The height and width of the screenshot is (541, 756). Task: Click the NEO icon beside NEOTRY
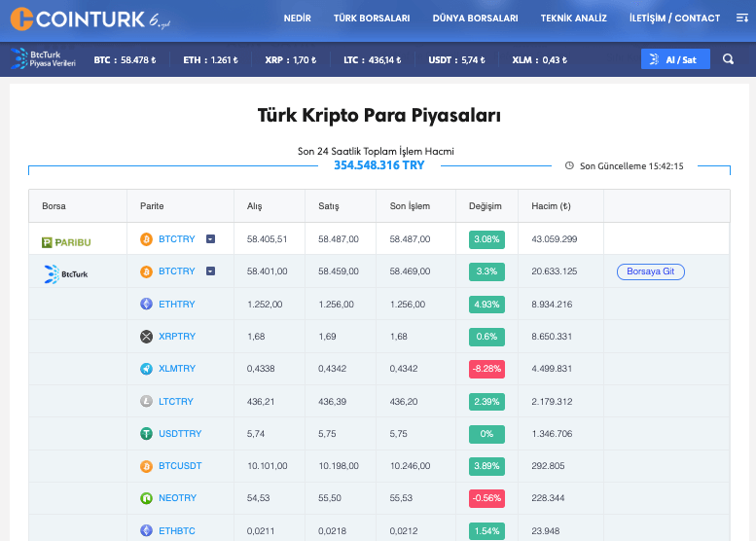[147, 498]
